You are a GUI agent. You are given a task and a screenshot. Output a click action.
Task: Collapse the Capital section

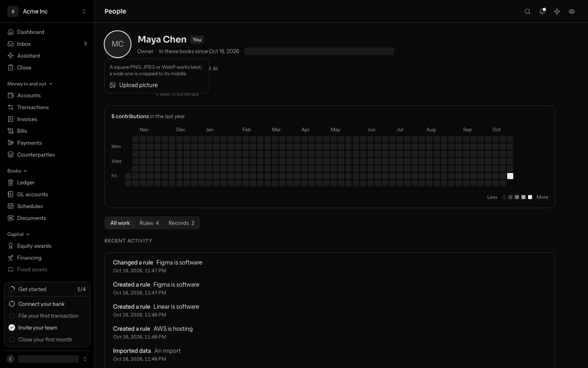18,234
